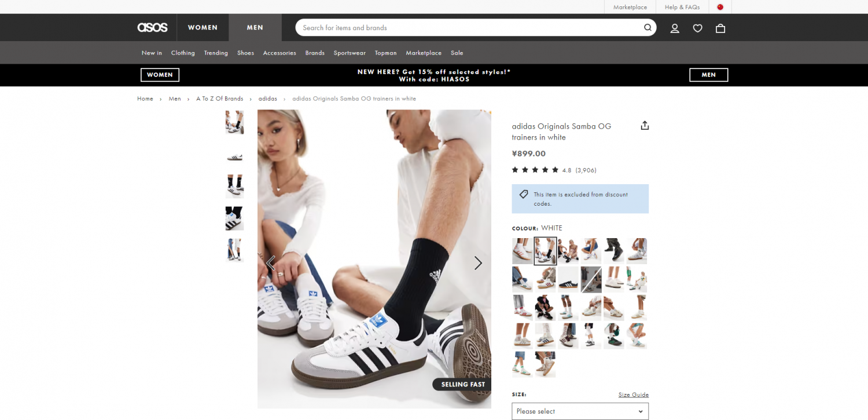
Task: Show the last thumbnail with jeans and shorts
Action: pos(234,250)
